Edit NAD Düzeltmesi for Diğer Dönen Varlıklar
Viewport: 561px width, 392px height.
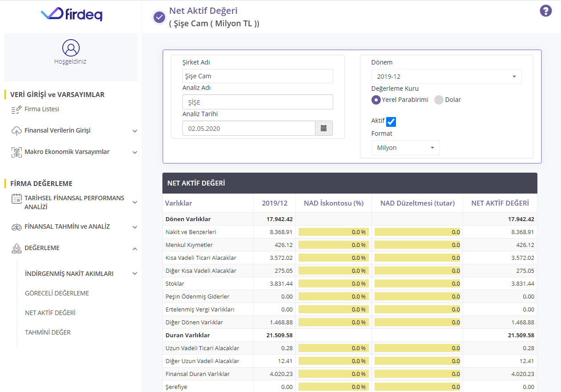click(x=417, y=322)
